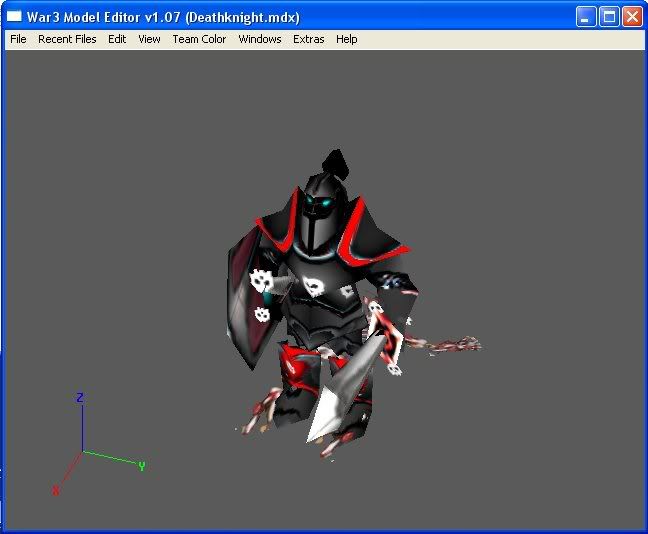The image size is (648, 534).
Task: Click the application icon in the title bar
Action: click(x=14, y=16)
